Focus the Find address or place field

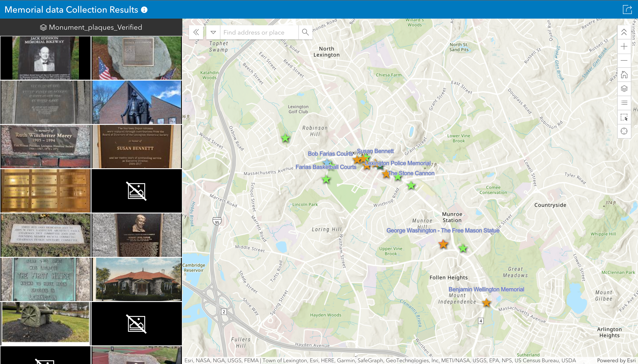(x=259, y=32)
